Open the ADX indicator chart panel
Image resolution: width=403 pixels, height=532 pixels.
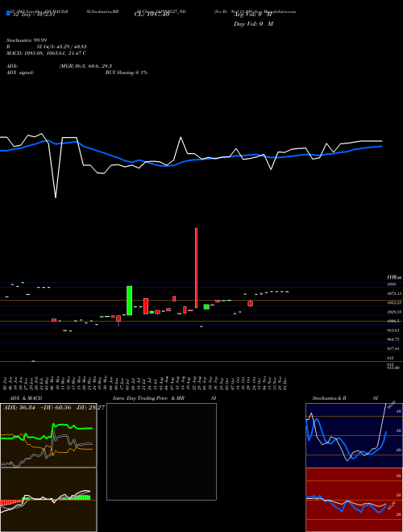[x=48, y=435]
